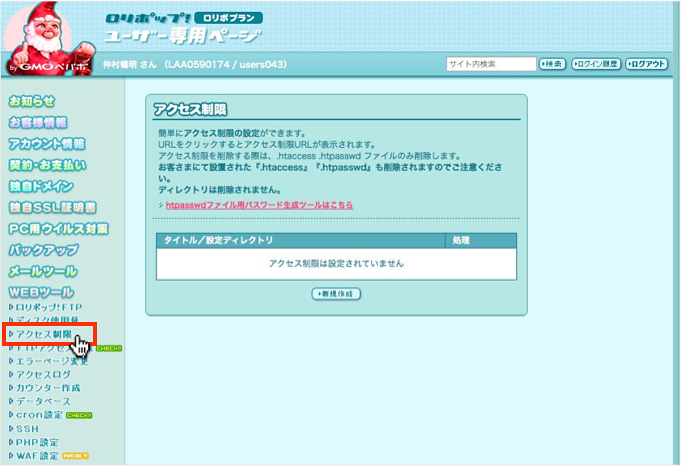Screen dimensions: 681x466
Task: Open the 契約・お支払い menu
Action: click(47, 165)
